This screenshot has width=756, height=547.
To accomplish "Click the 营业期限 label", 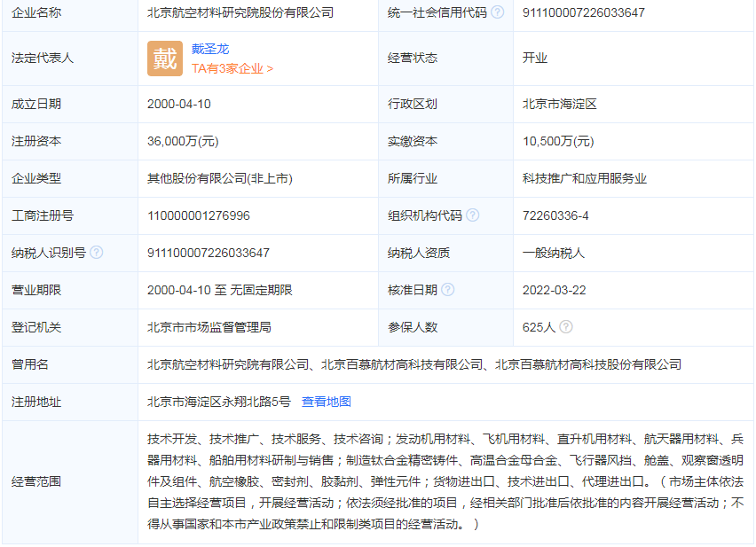I will pyautogui.click(x=36, y=291).
